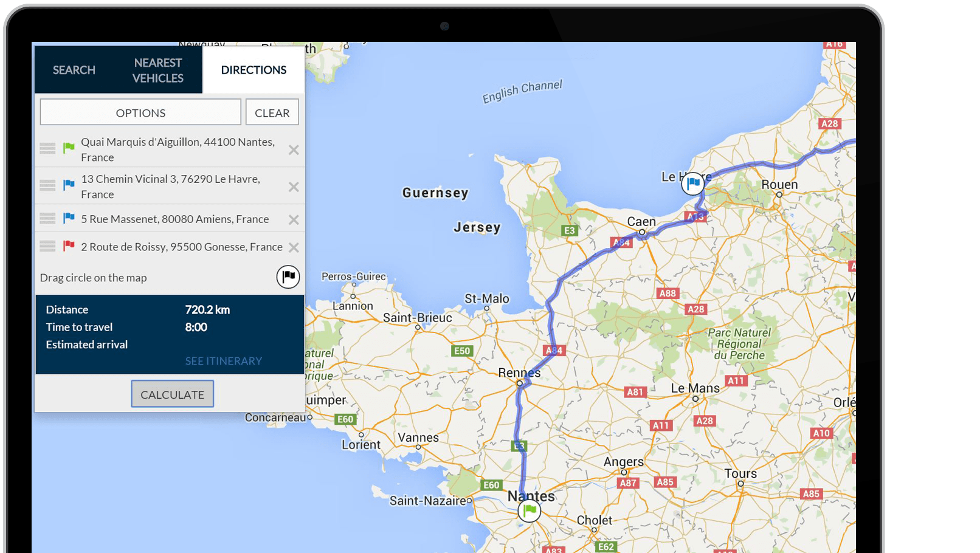
Task: Click the A13 road shield near Caen
Action: [695, 216]
